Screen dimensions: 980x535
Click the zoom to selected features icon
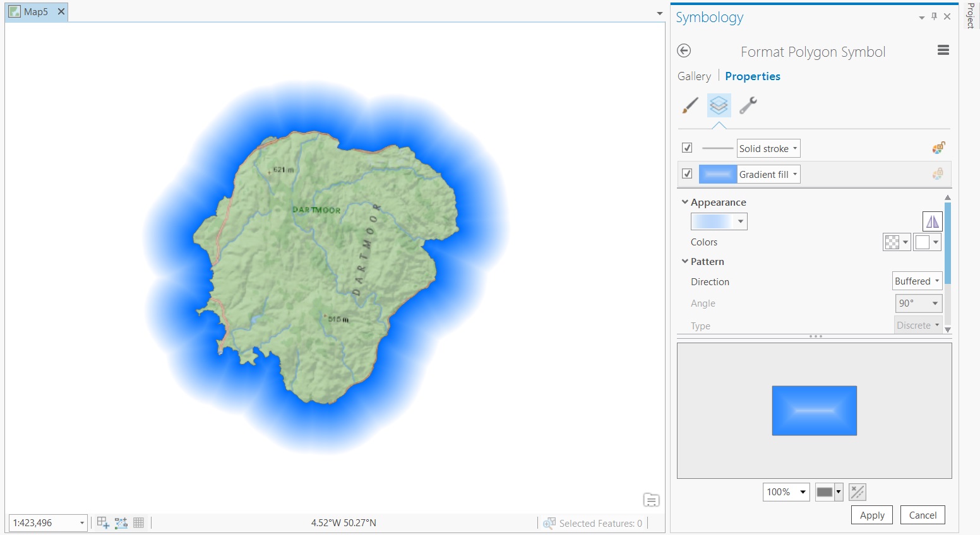[549, 523]
